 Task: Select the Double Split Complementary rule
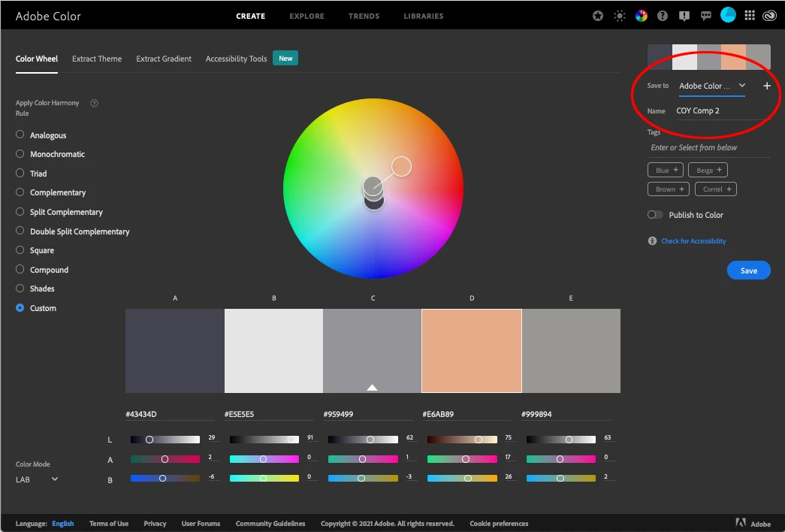[73, 231]
